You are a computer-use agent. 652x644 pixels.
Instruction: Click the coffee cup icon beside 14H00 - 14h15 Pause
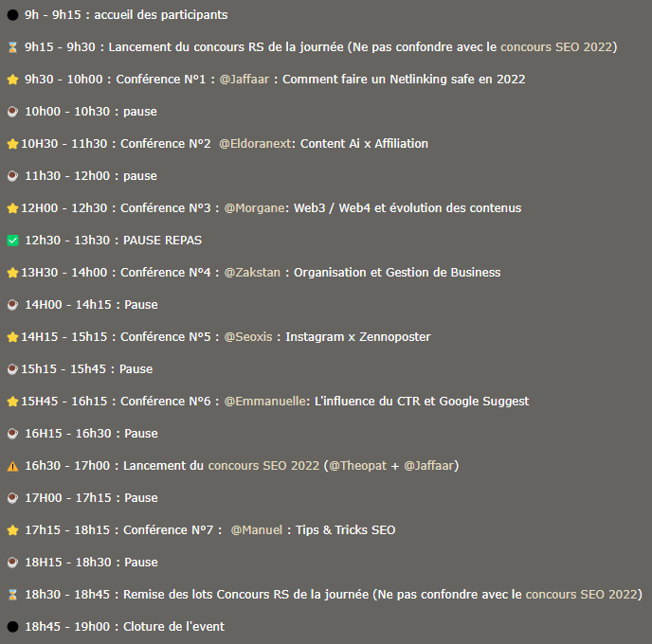click(x=13, y=305)
